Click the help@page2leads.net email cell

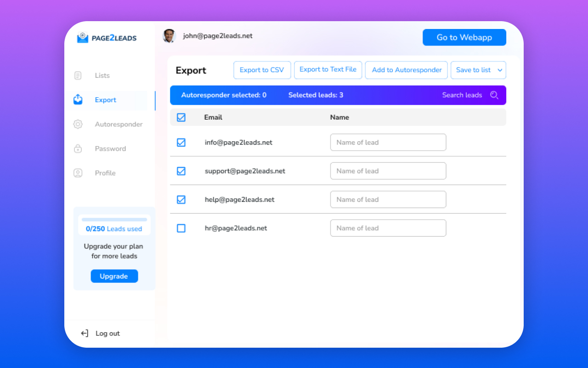[240, 200]
